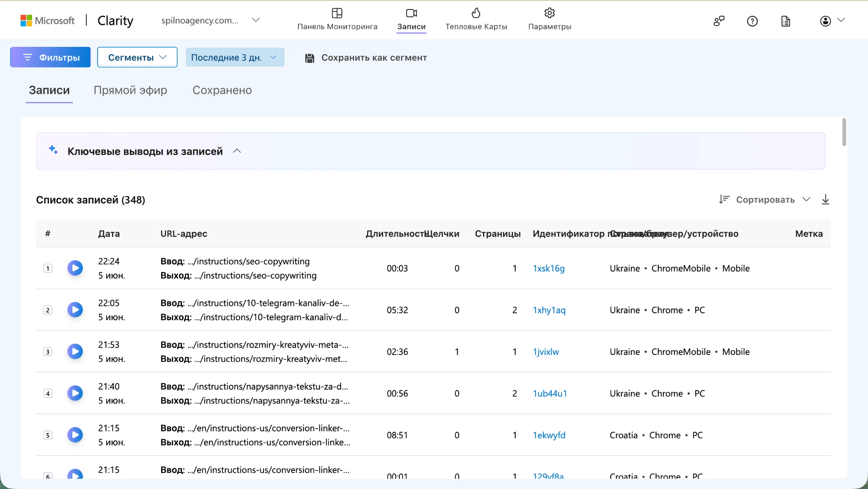Click row number badge 1
Screen dimensions: 868x489
(48, 268)
